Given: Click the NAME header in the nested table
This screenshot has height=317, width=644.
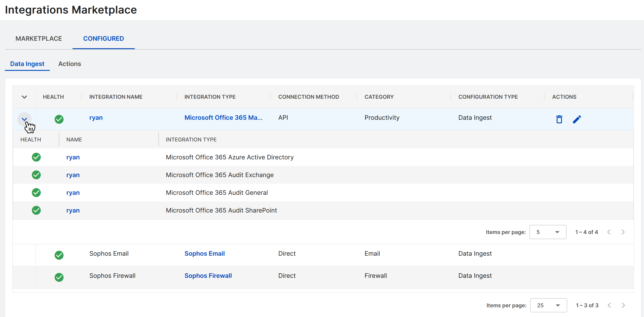Looking at the screenshot, I should tap(74, 140).
